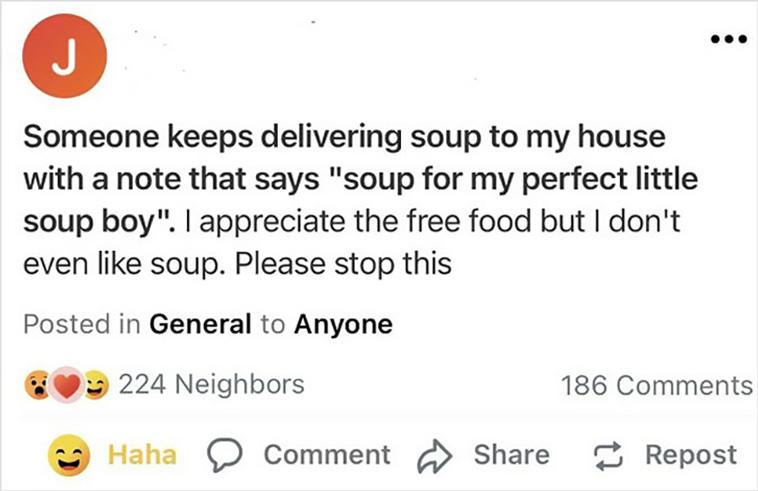Select the surprised wow reaction emoji
Image resolution: width=758 pixels, height=491 pixels.
pos(37,385)
